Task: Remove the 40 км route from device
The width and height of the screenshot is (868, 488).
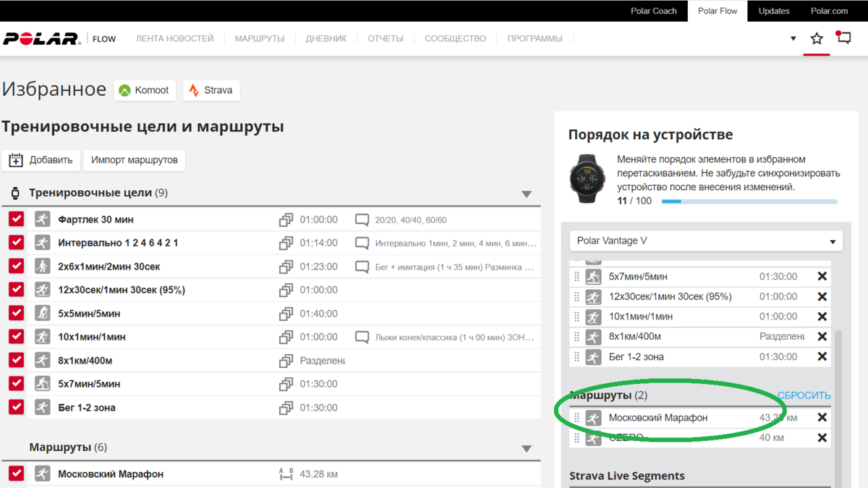Action: [x=822, y=437]
